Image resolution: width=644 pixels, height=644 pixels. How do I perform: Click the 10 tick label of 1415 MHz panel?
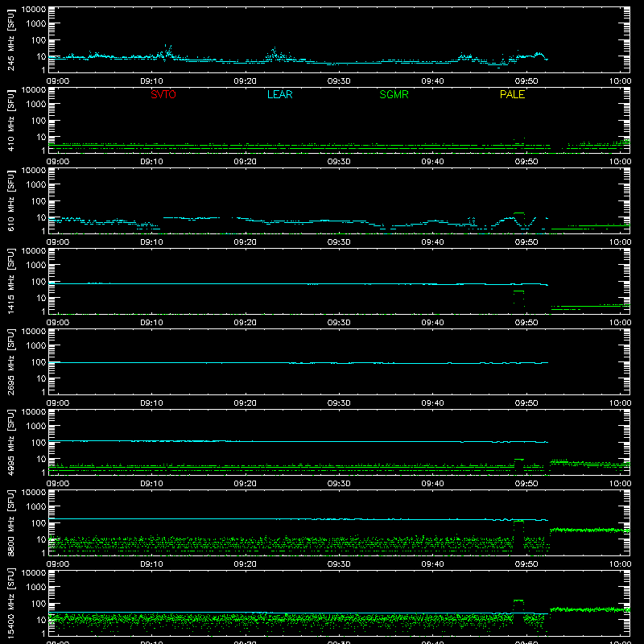point(41,298)
